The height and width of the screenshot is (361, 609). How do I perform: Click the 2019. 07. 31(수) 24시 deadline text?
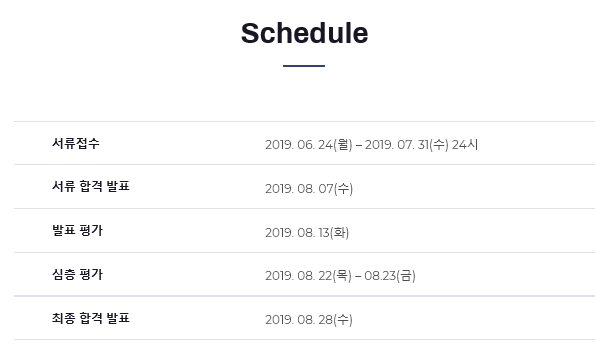click(421, 145)
